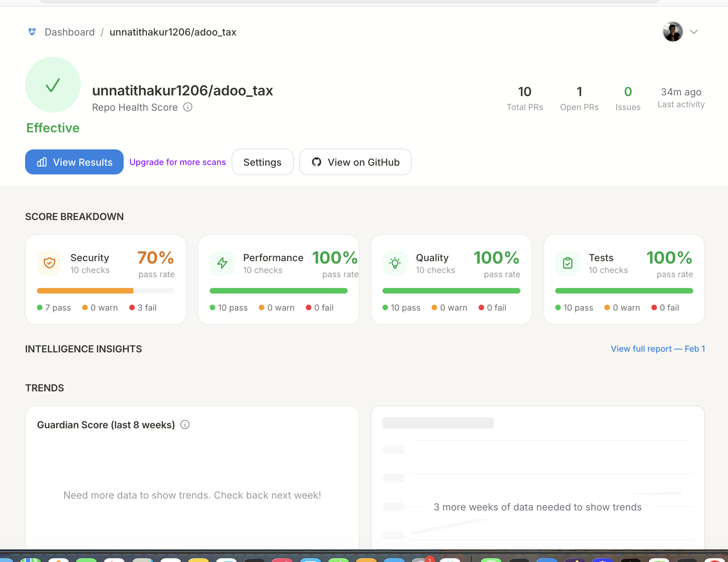Click the Quality lightbulb icon
Viewport: 728px width, 562px height.
(x=395, y=263)
